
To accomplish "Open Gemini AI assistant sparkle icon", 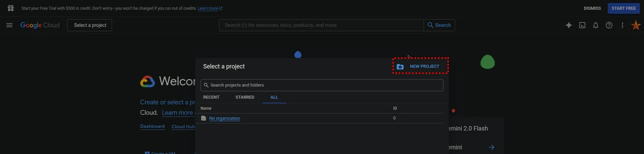I will pos(569,25).
